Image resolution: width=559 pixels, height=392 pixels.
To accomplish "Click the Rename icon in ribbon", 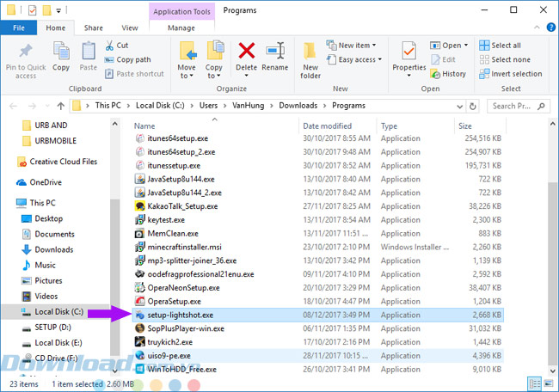I will coord(275,55).
